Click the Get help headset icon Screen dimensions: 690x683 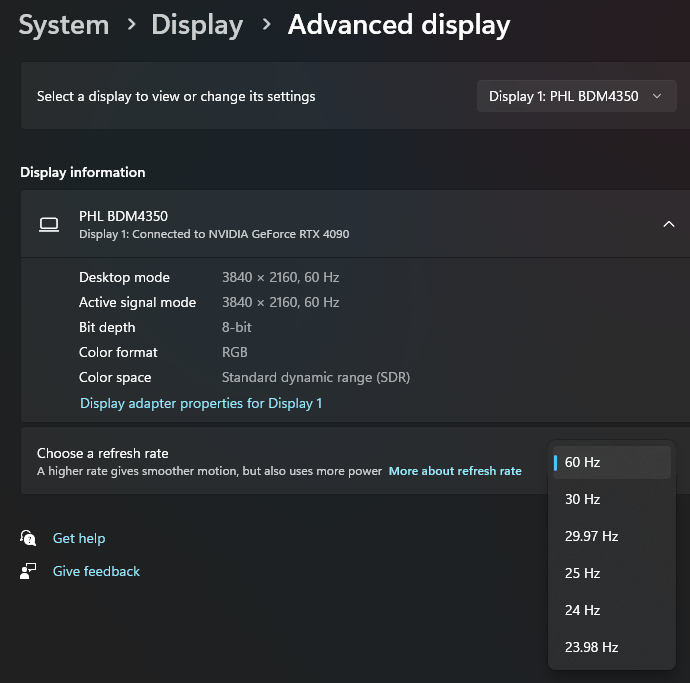(x=28, y=538)
